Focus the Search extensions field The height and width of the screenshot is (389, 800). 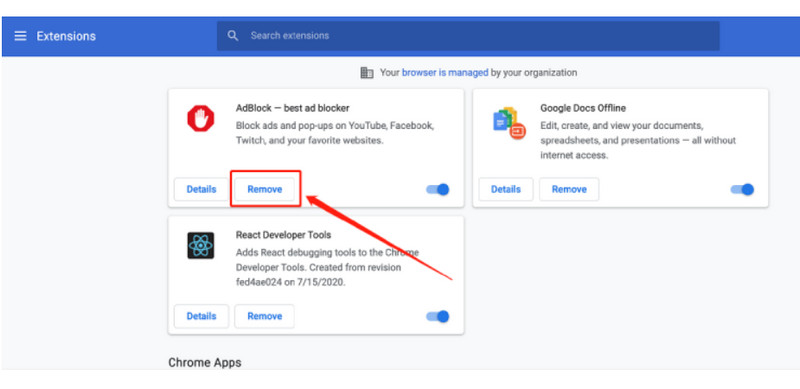coord(468,36)
